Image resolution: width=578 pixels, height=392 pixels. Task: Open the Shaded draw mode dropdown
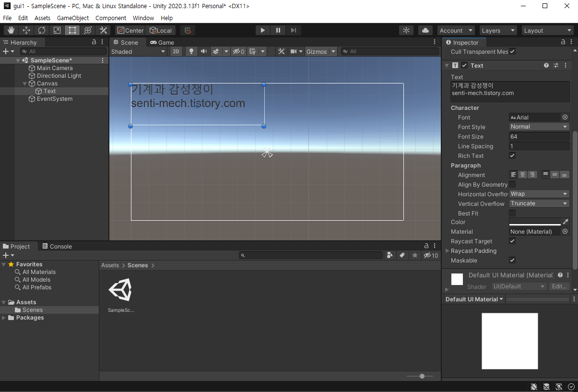(138, 51)
